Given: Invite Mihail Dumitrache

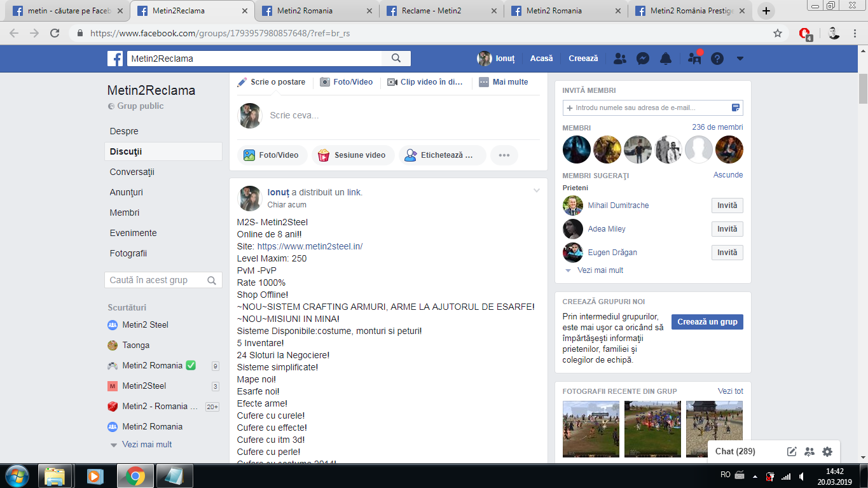Looking at the screenshot, I should click(x=727, y=206).
